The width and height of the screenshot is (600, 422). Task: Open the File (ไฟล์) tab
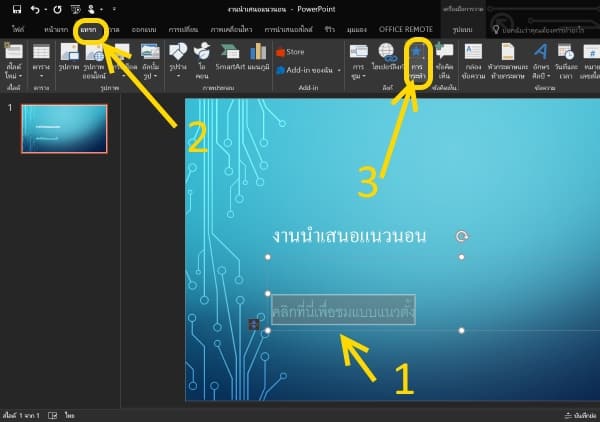click(17, 29)
